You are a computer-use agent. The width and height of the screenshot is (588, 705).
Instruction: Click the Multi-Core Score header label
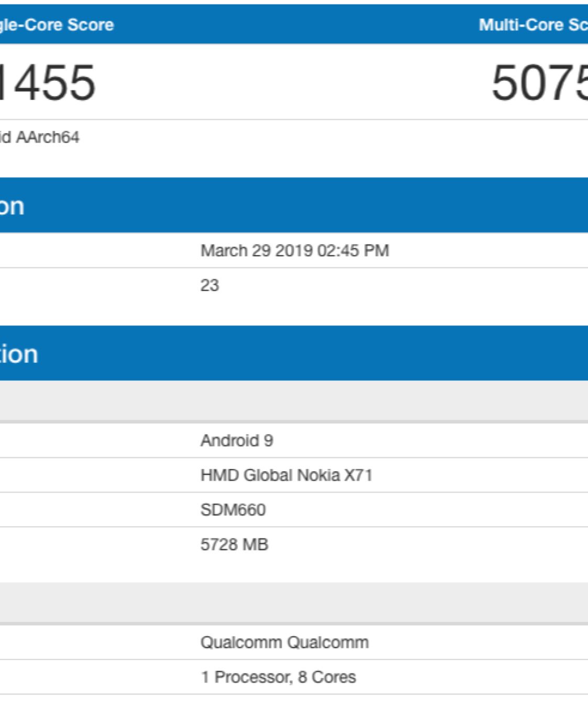coord(533,25)
